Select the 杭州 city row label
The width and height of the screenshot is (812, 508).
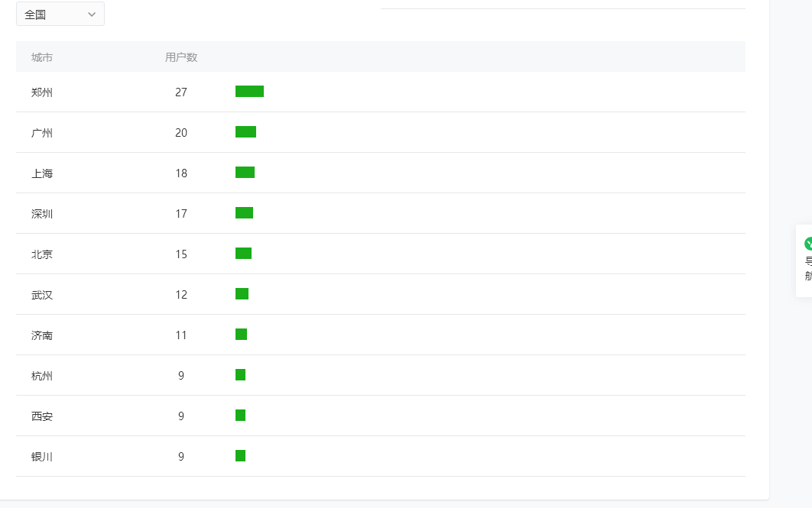pyautogui.click(x=42, y=376)
